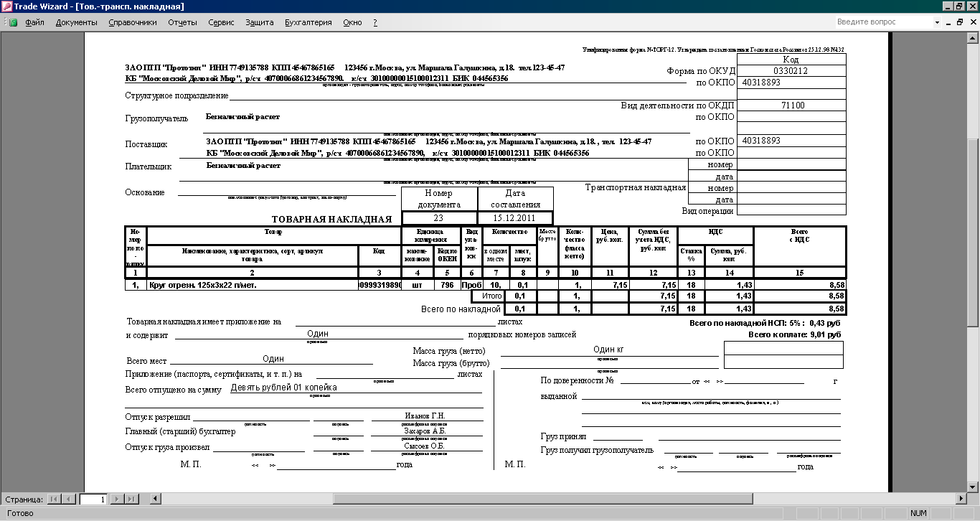Open the Бухгалтерия menu

(x=308, y=22)
